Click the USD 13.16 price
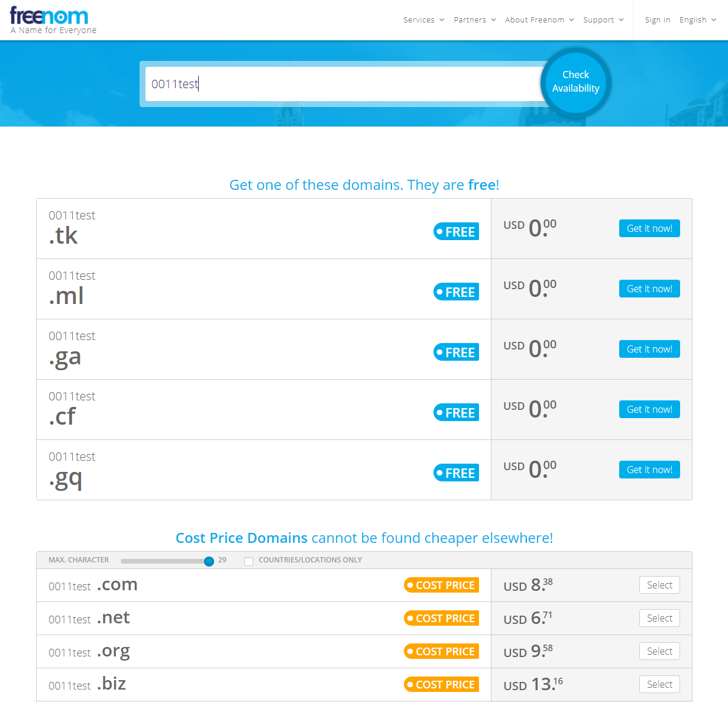This screenshot has height=702, width=728. 533,684
